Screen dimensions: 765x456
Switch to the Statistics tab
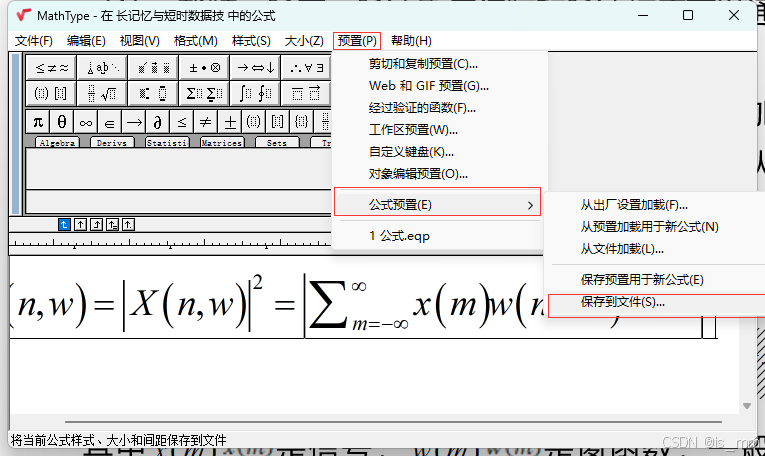pos(167,142)
